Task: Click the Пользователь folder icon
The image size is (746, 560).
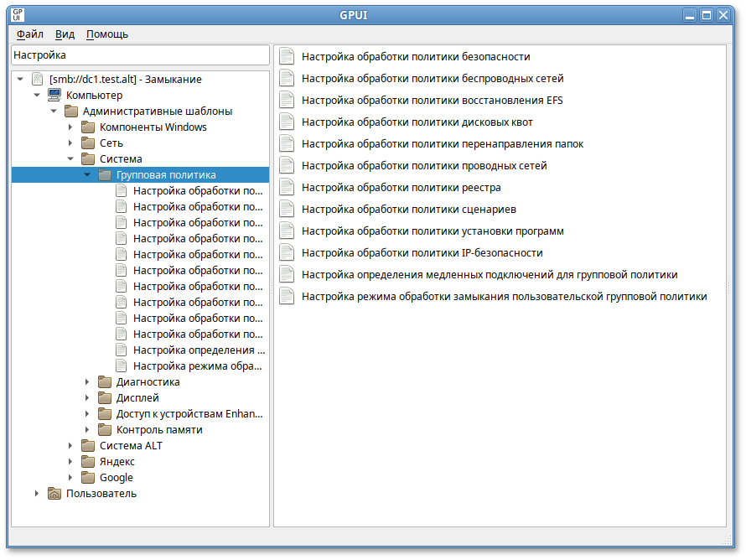Action: (54, 494)
